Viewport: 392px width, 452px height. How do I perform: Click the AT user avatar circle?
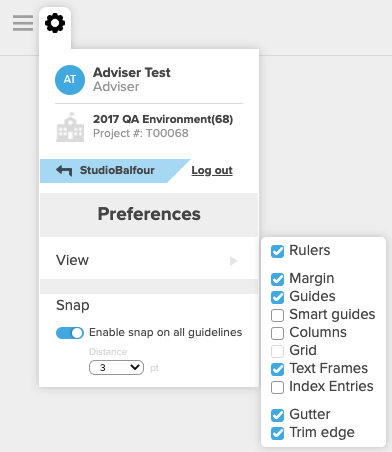tap(70, 80)
